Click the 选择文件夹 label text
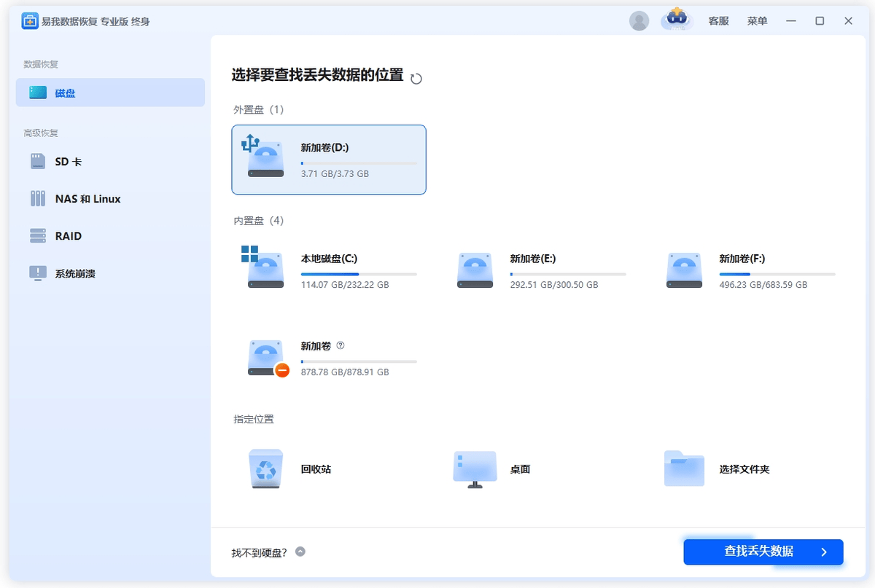The width and height of the screenshot is (875, 588). tap(744, 469)
